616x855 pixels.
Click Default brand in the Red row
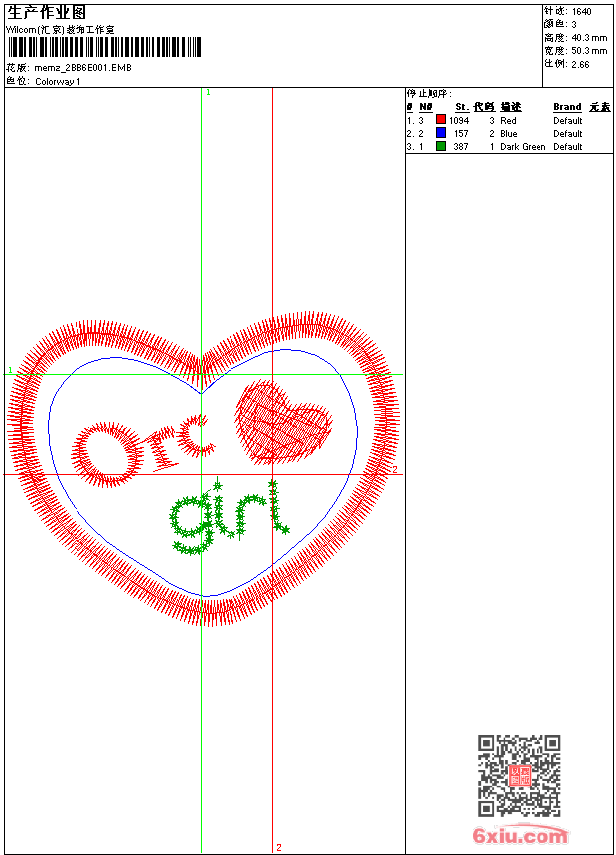click(x=568, y=120)
